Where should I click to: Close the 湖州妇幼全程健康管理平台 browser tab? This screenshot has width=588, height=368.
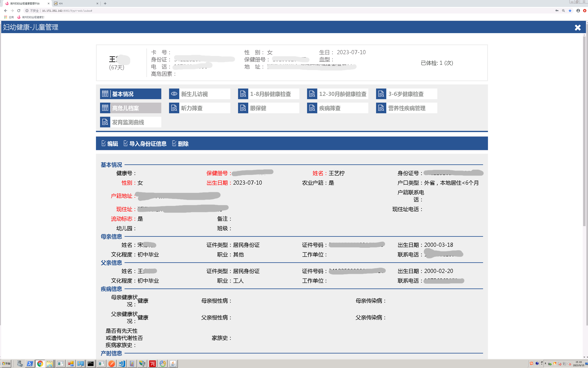(48, 3)
